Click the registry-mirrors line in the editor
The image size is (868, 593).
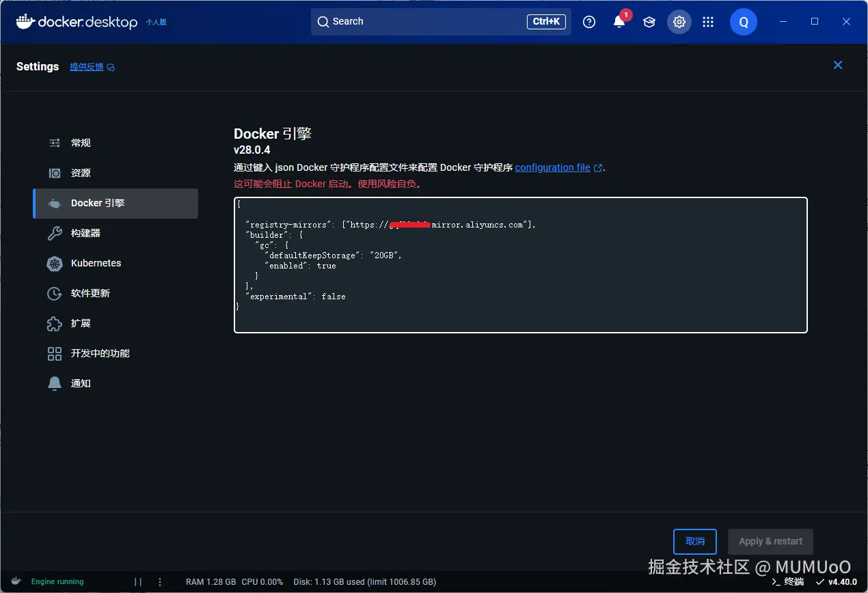(391, 225)
